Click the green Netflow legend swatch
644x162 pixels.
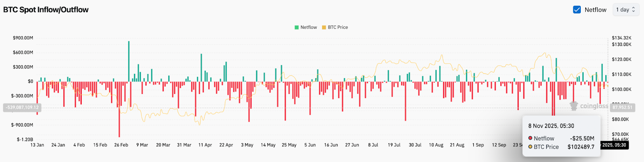pos(297,27)
